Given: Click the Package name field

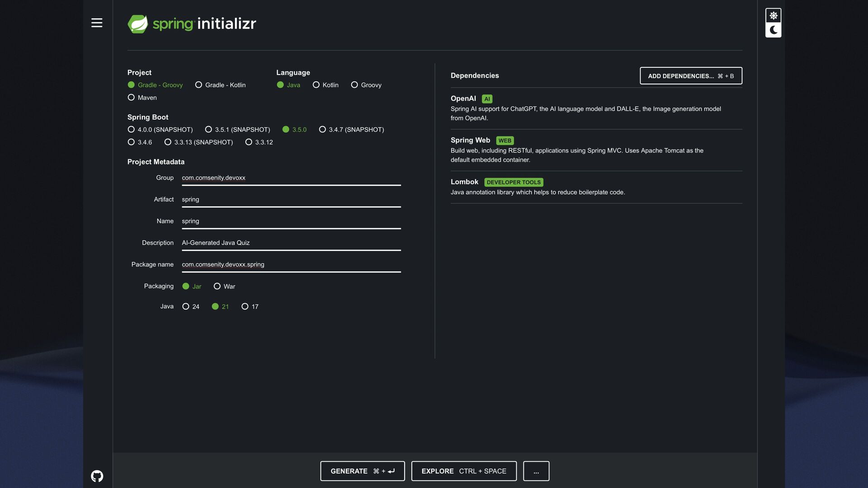Looking at the screenshot, I should (x=291, y=265).
